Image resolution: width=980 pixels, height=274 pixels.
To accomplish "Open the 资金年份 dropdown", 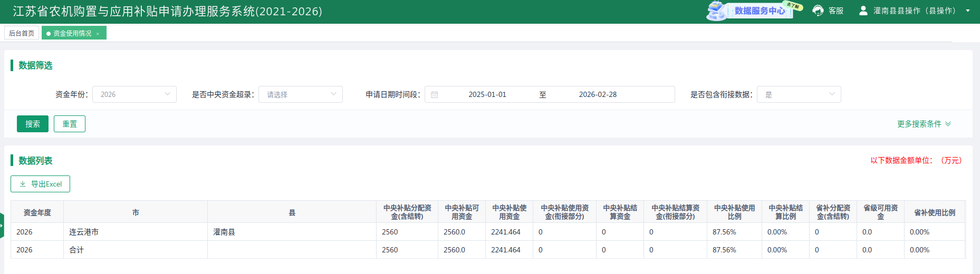I will click(134, 94).
